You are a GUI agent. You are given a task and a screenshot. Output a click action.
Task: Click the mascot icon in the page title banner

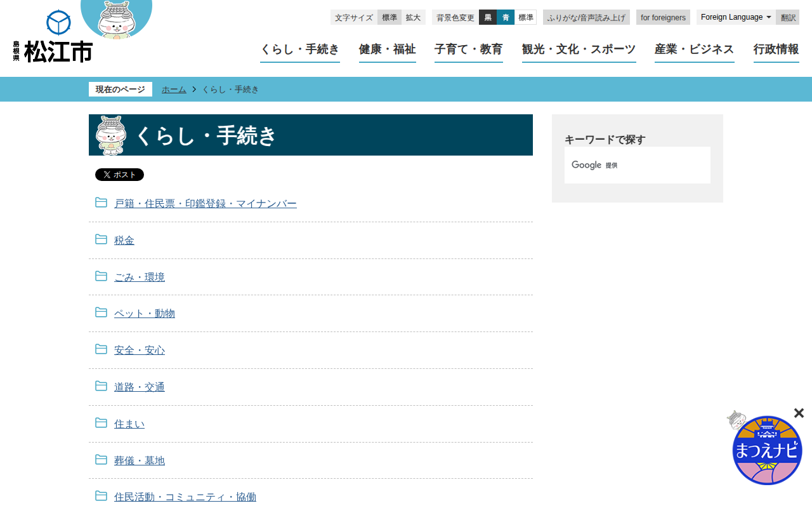click(111, 135)
